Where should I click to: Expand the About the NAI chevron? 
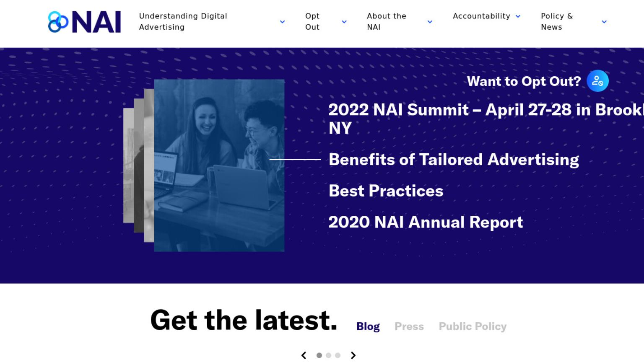click(430, 22)
